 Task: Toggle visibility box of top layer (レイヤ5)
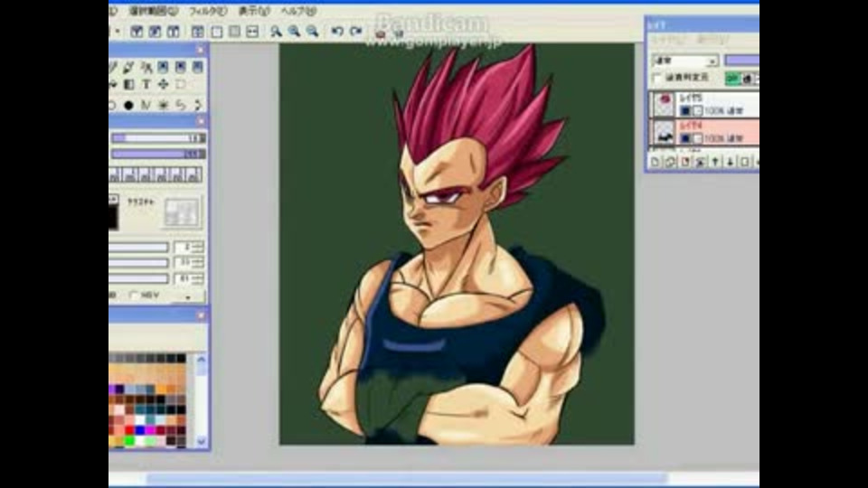coord(685,110)
